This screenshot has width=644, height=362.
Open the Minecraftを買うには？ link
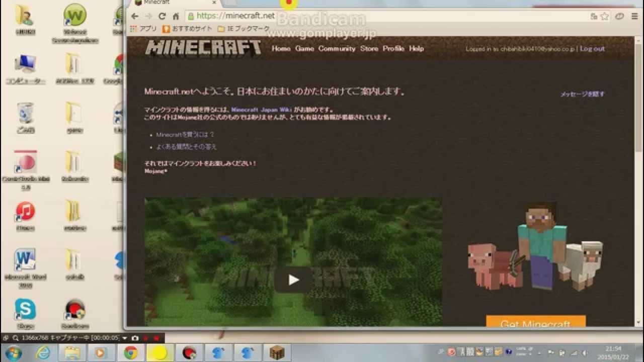click(x=185, y=135)
